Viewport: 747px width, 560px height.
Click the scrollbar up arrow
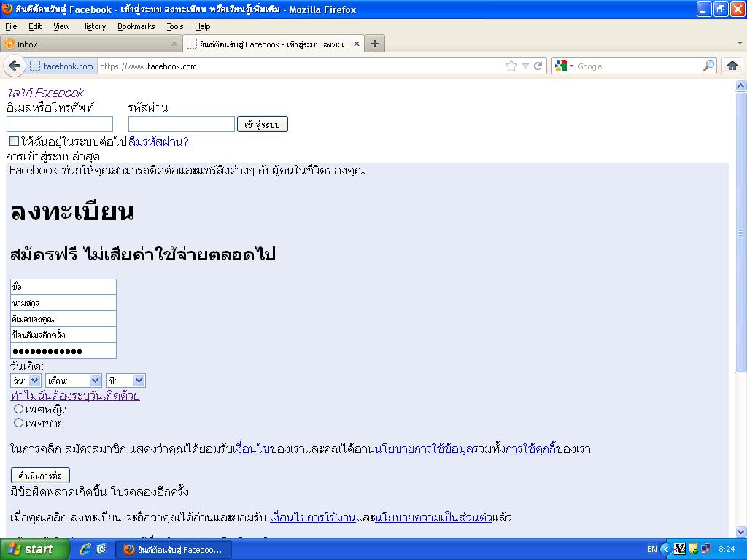740,85
